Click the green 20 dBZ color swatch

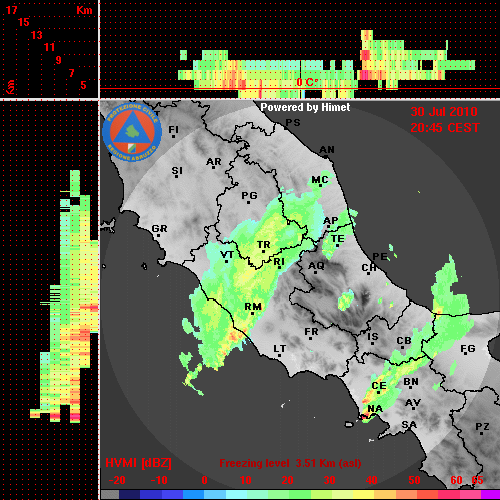pos(279,495)
